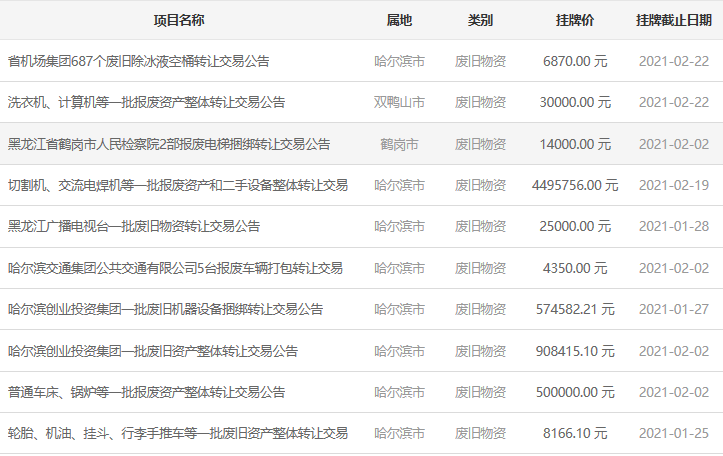Click the 轮胎、机油、挂斗、行李手推车 listing
The width and height of the screenshot is (723, 456).
pyautogui.click(x=178, y=433)
